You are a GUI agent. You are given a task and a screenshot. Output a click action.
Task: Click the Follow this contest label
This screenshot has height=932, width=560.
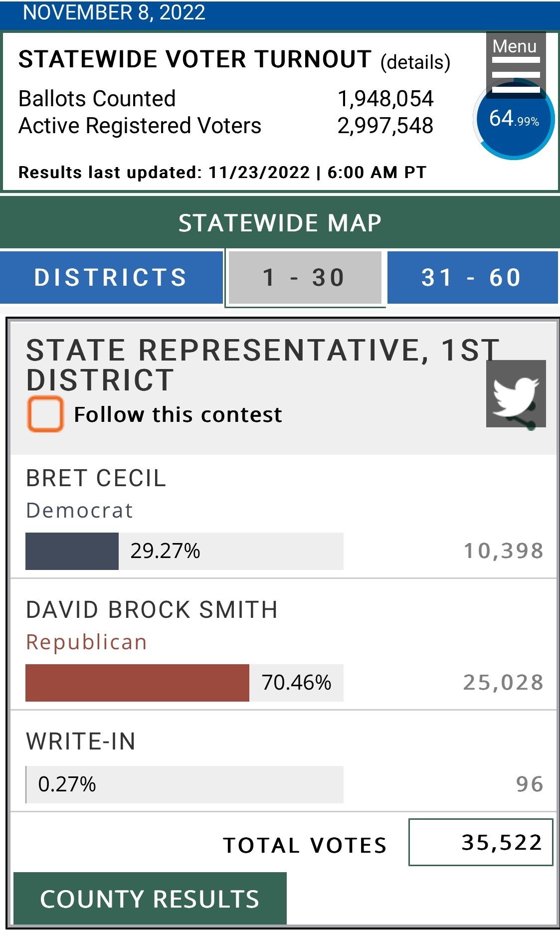coord(178,414)
